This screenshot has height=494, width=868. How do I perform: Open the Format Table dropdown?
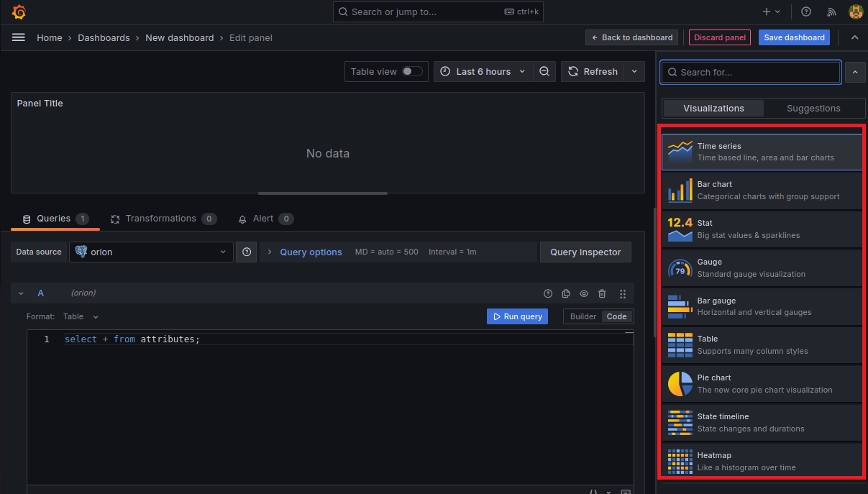point(81,316)
